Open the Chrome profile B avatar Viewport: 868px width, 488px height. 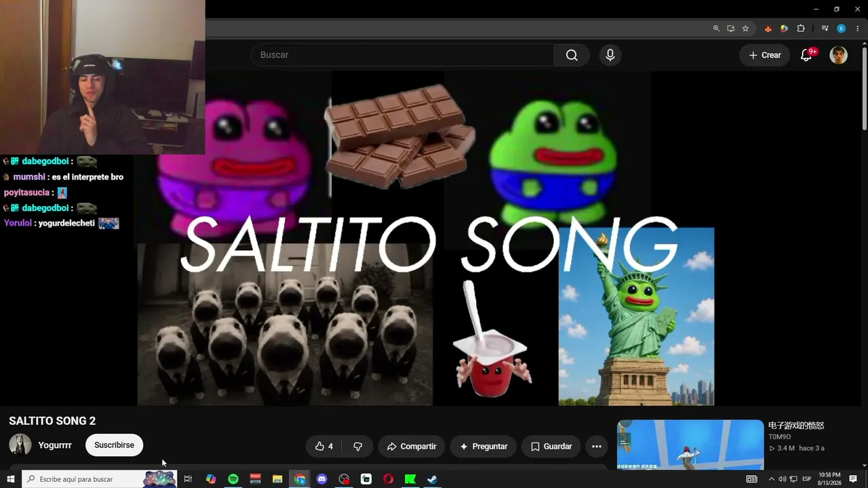(x=842, y=28)
